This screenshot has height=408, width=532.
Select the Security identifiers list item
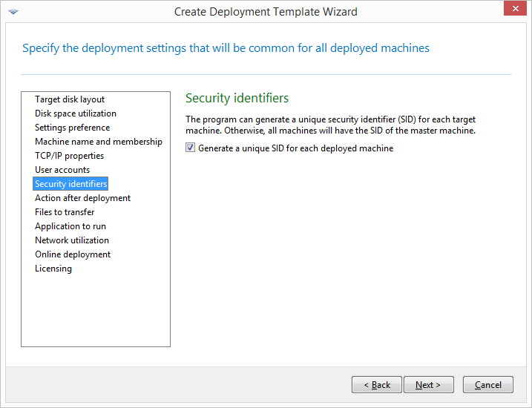71,184
